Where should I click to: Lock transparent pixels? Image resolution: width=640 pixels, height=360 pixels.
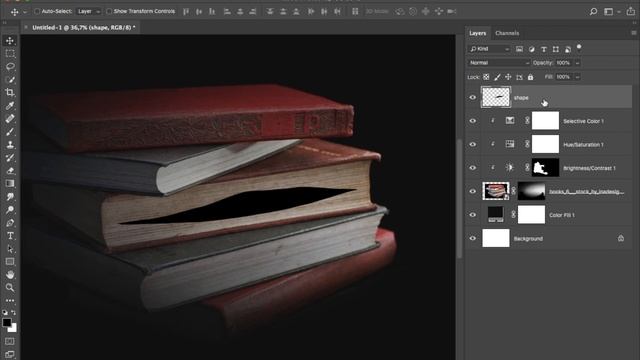click(486, 77)
